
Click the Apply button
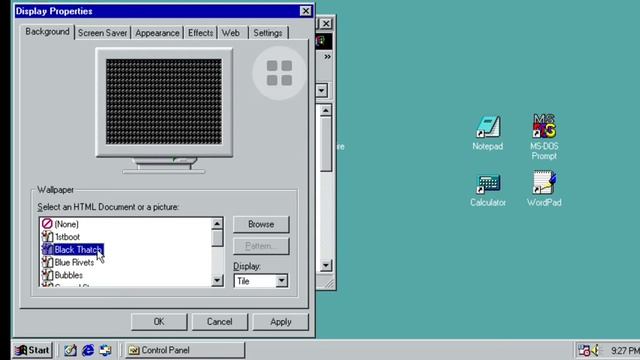(281, 322)
